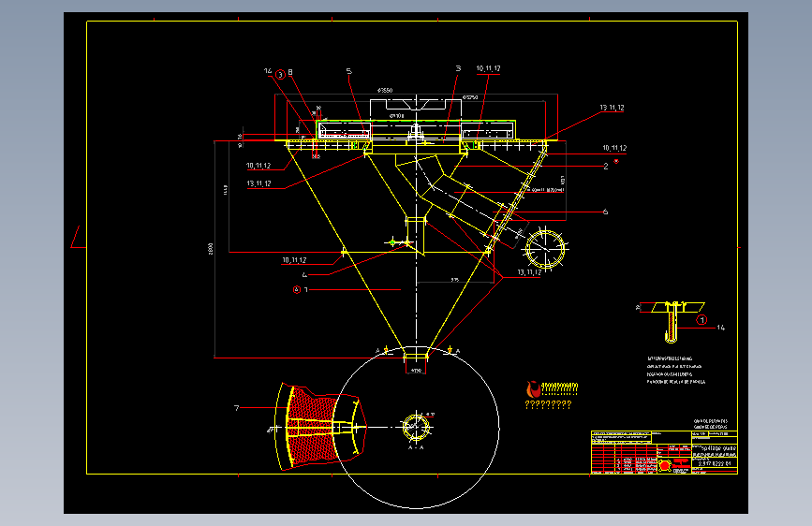Select part callout number 2
812x526 pixels.
pos(606,167)
